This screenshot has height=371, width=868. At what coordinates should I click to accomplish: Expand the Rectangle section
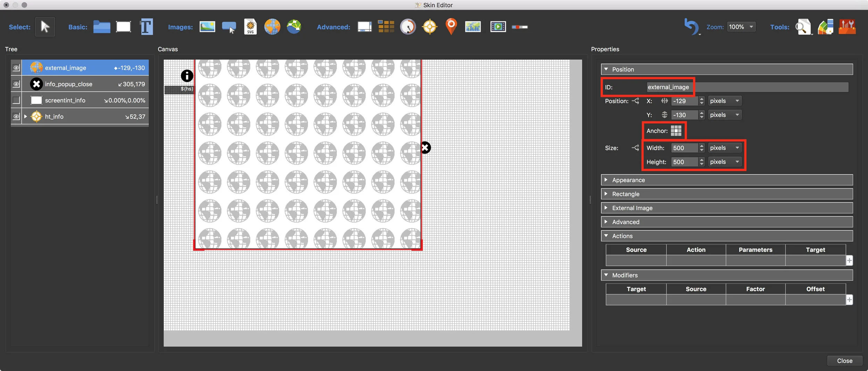click(727, 194)
